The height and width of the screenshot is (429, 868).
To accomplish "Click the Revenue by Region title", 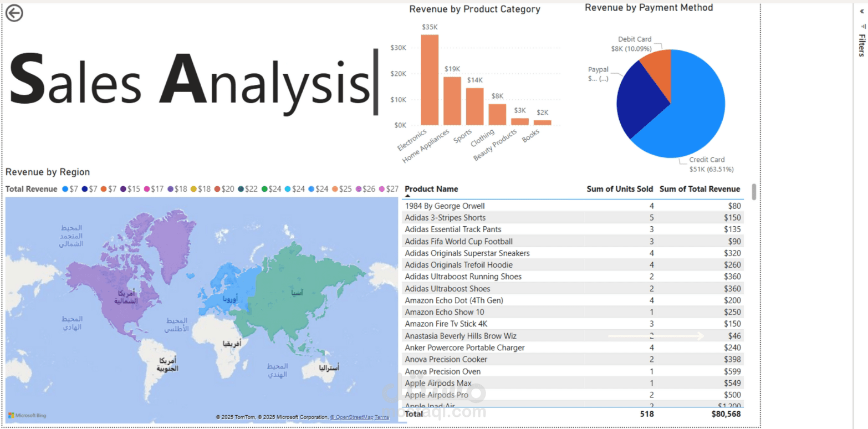I will pyautogui.click(x=48, y=172).
